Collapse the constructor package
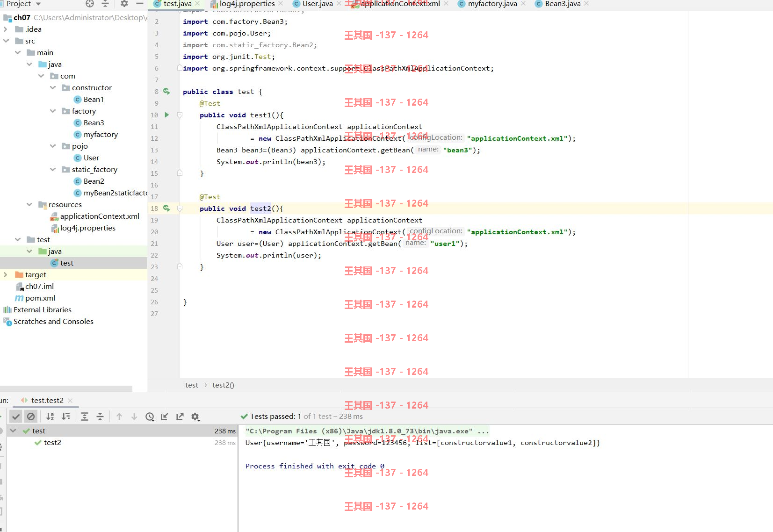The width and height of the screenshot is (773, 532). pos(52,87)
